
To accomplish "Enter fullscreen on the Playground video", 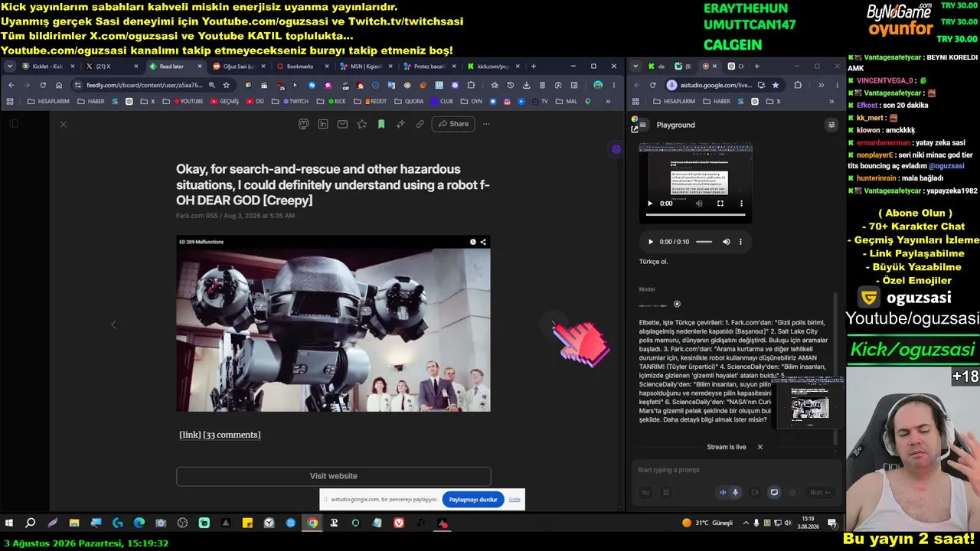I will tap(720, 204).
